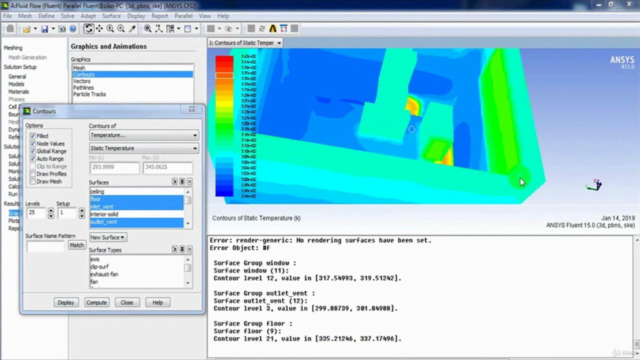
Task: Expand the window layout dropdown arrow
Action: (196, 29)
